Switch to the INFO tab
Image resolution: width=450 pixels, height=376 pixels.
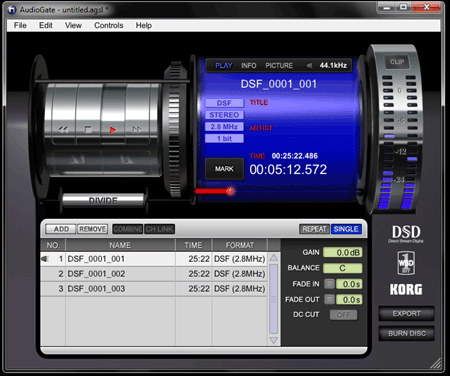click(x=249, y=65)
